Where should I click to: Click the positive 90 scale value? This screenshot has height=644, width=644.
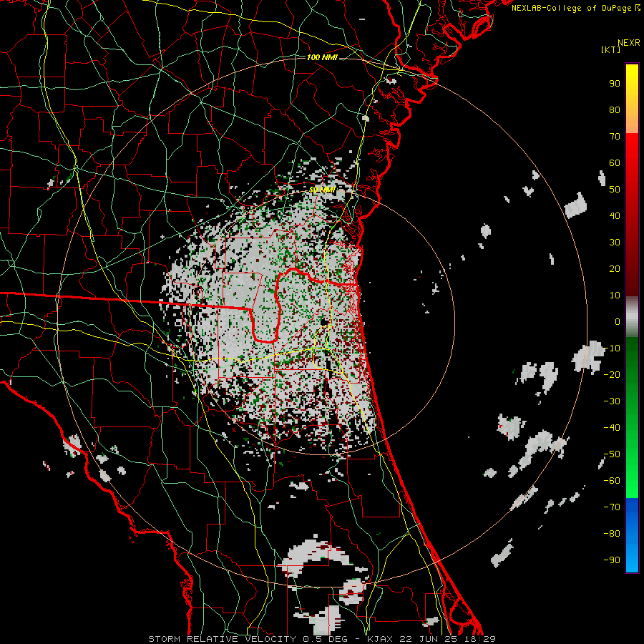(x=615, y=84)
